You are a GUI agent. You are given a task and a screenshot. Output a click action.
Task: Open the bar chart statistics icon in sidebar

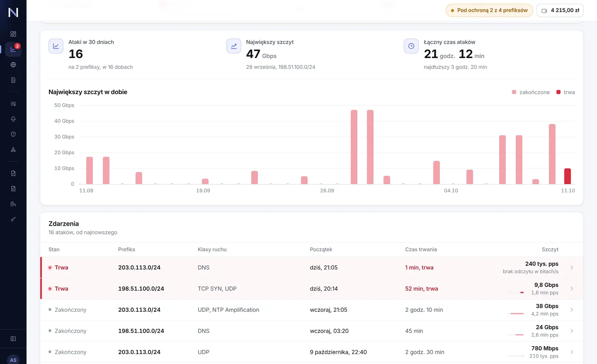tap(13, 204)
